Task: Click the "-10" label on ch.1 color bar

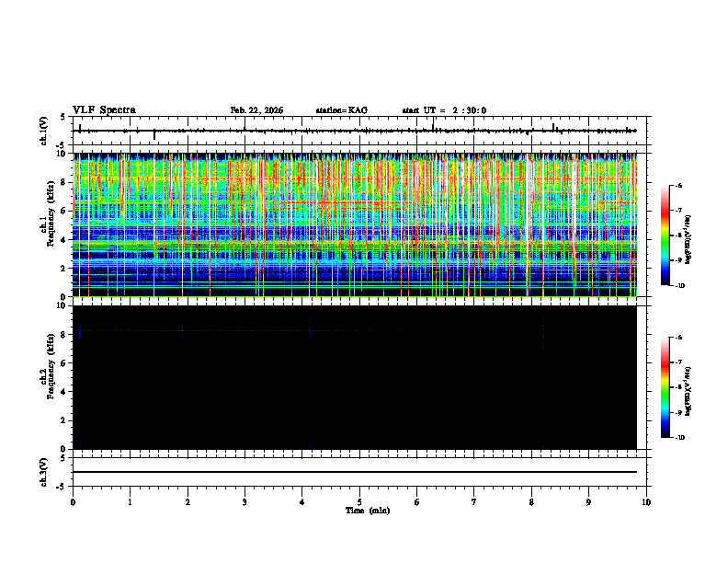Action: 679,285
